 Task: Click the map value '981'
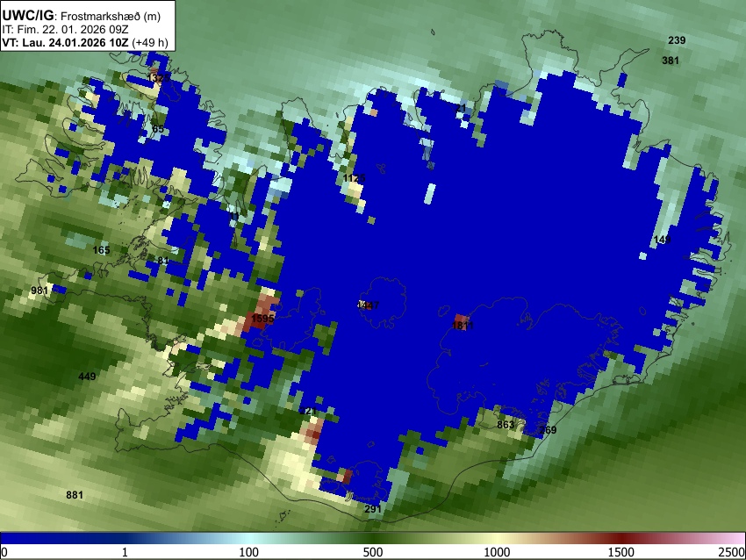39,291
